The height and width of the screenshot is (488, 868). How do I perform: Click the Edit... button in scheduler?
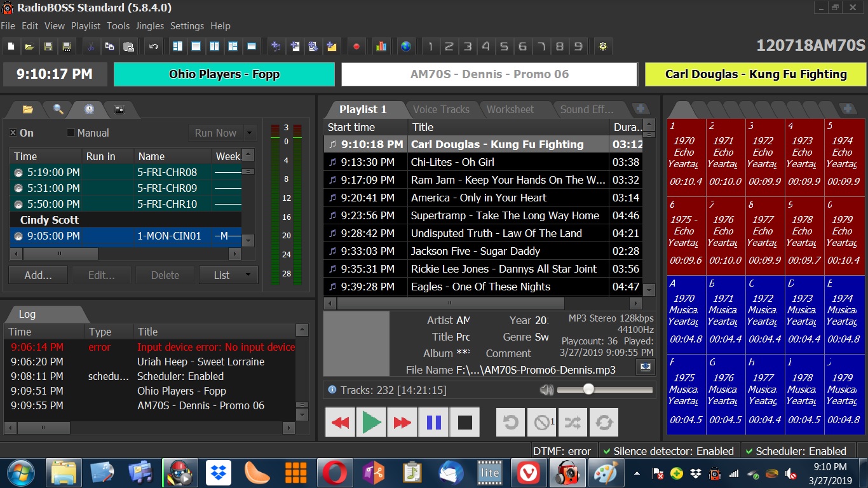[x=102, y=275]
